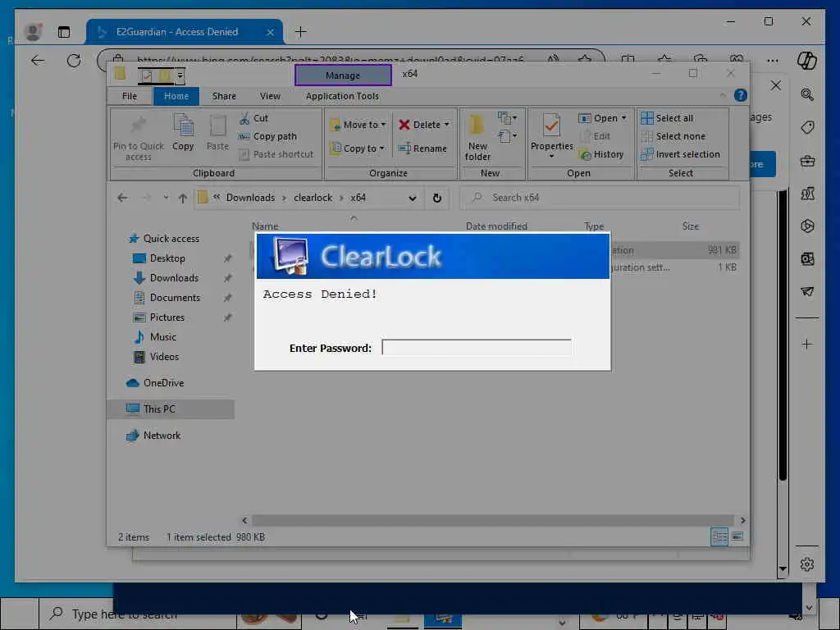The image size is (840, 630).
Task: Switch to the Home ribbon tab
Action: (x=176, y=97)
